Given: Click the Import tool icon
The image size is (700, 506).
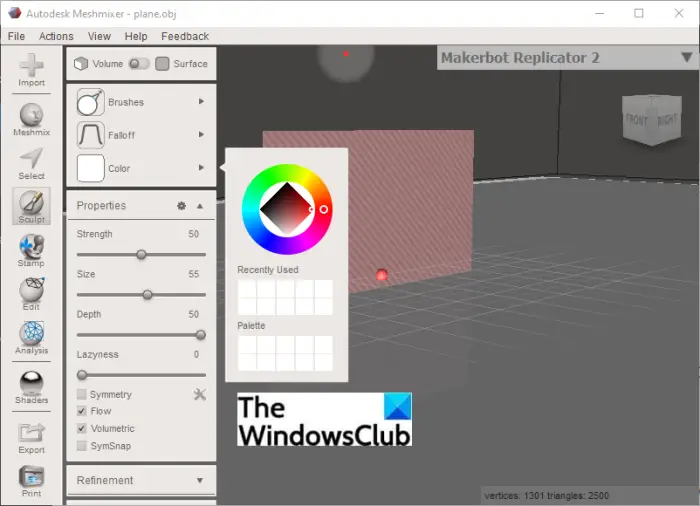Looking at the screenshot, I should 31,66.
